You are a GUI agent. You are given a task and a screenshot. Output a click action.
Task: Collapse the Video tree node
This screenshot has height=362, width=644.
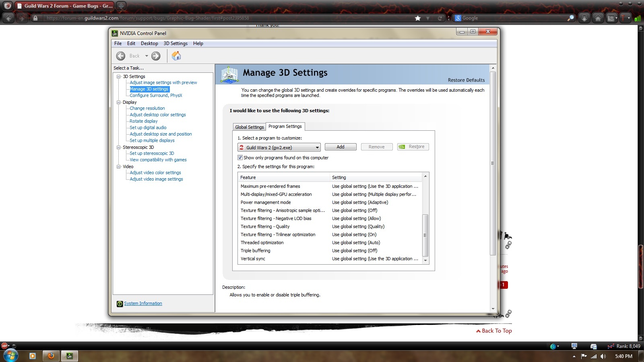click(x=119, y=167)
